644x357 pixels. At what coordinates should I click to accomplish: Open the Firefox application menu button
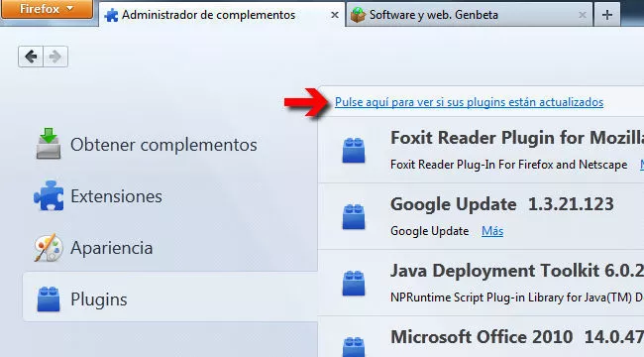point(47,9)
